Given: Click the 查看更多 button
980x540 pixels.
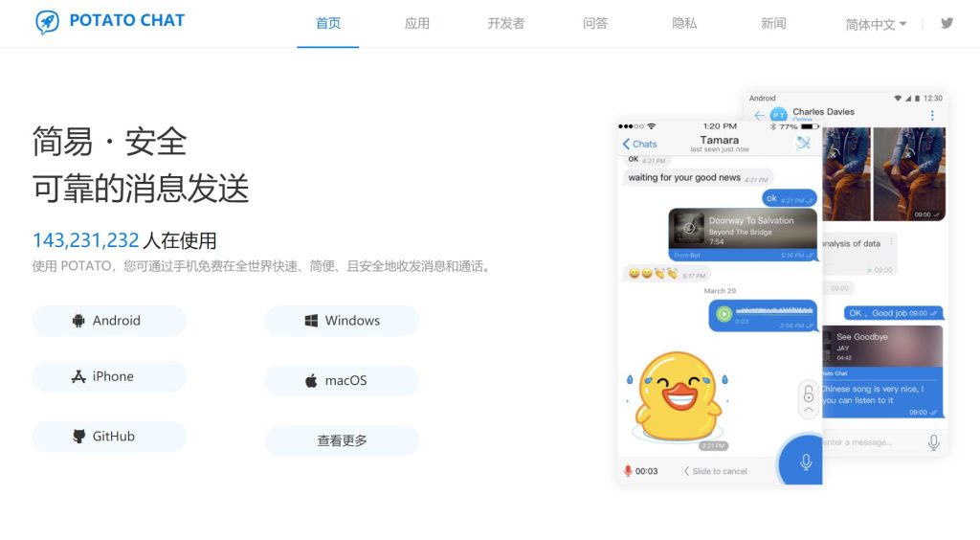Looking at the screenshot, I should [x=342, y=440].
